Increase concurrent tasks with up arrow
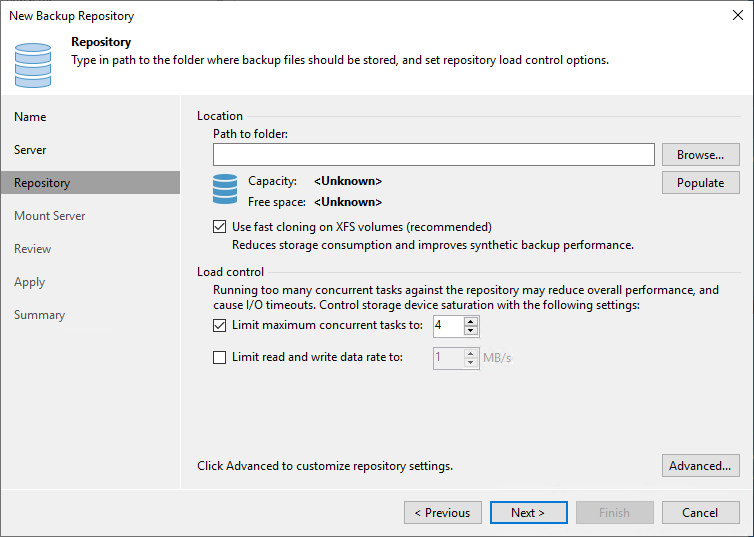The width and height of the screenshot is (754, 537). click(471, 320)
